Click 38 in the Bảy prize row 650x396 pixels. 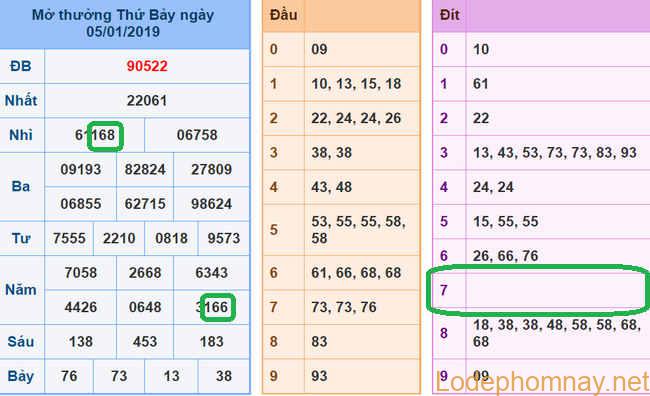224,376
